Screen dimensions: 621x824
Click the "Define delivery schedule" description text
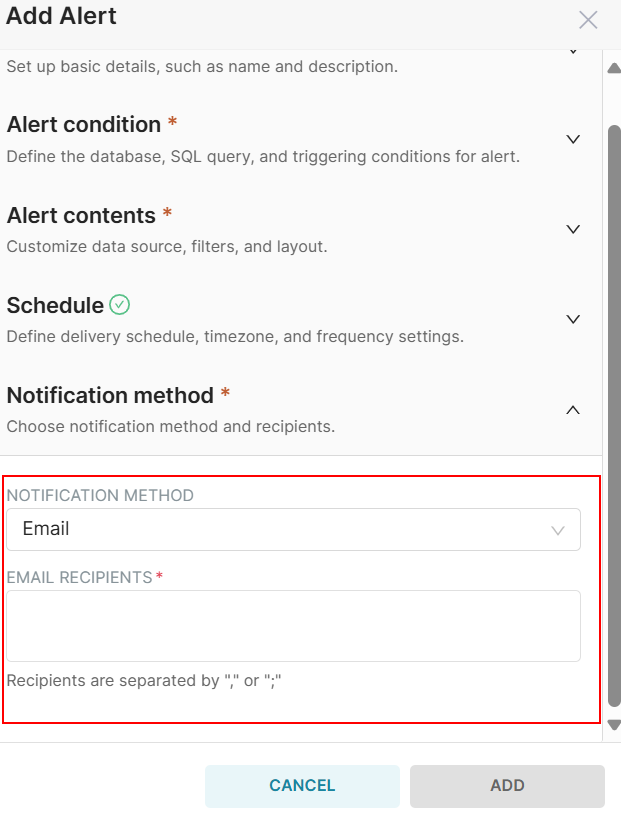[235, 336]
